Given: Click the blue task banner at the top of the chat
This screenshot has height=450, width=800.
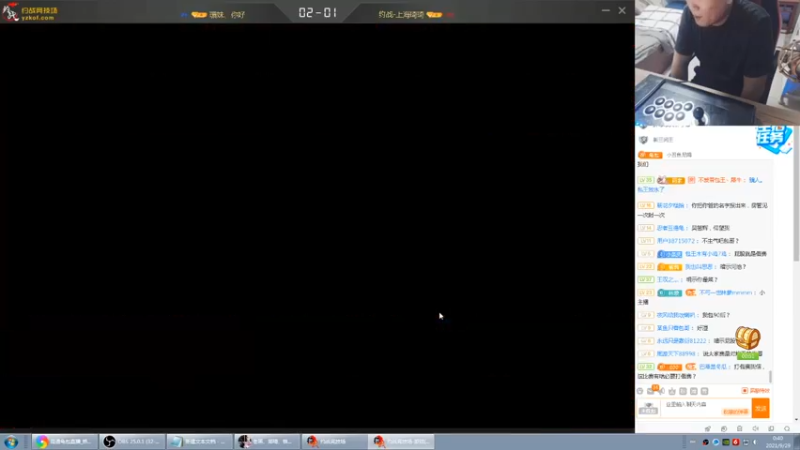Looking at the screenshot, I should click(x=773, y=139).
